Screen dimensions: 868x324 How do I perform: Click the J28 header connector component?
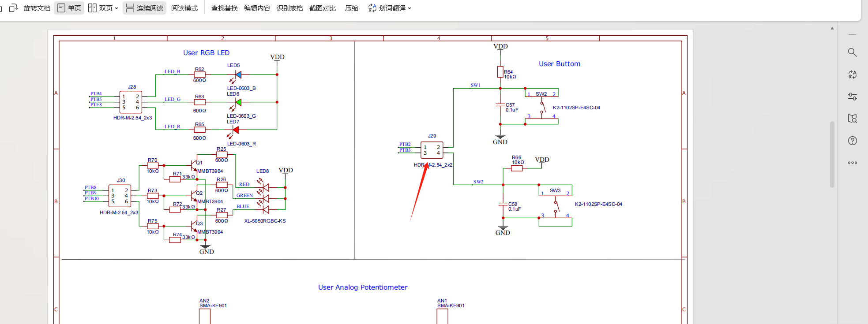[131, 102]
